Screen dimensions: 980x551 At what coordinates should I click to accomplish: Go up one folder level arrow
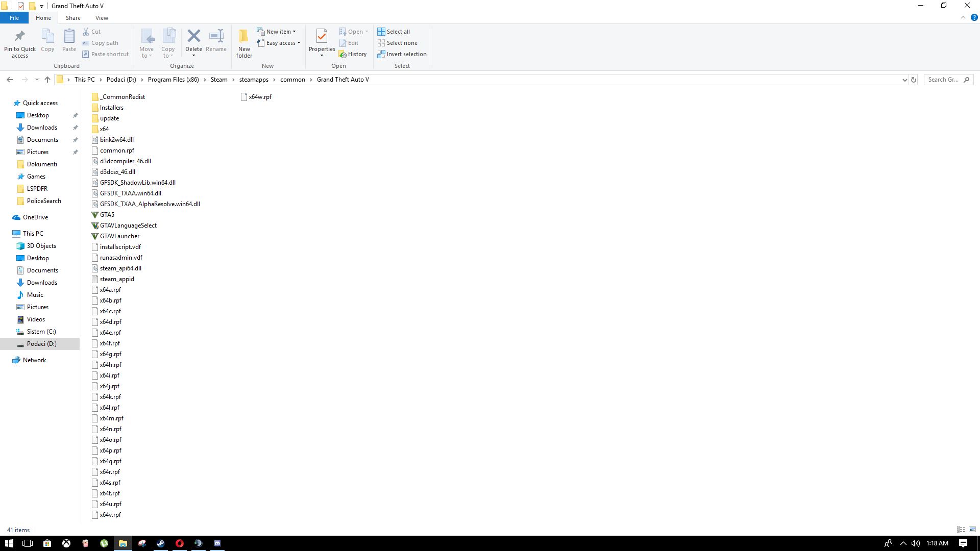pyautogui.click(x=47, y=80)
